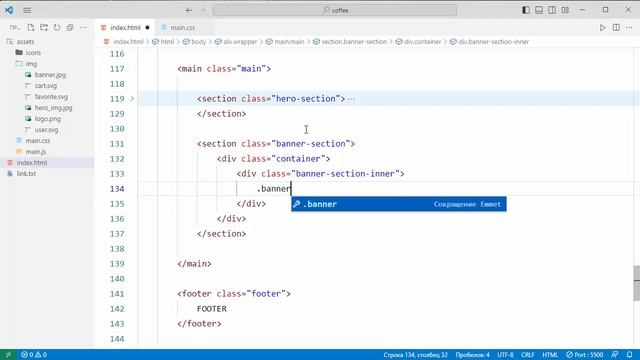Open cart.svg in the explorer
Screen dimensions: 640x360
(47, 86)
